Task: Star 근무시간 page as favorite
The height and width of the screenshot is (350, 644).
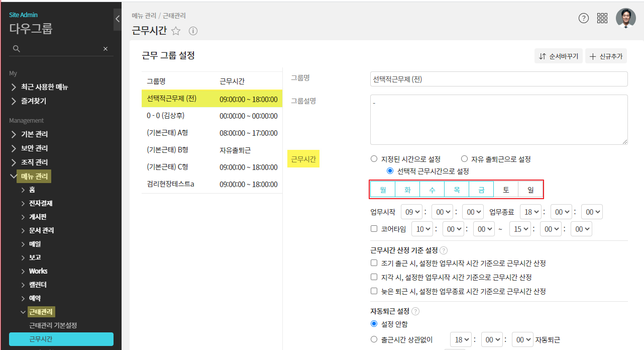Action: [x=176, y=31]
